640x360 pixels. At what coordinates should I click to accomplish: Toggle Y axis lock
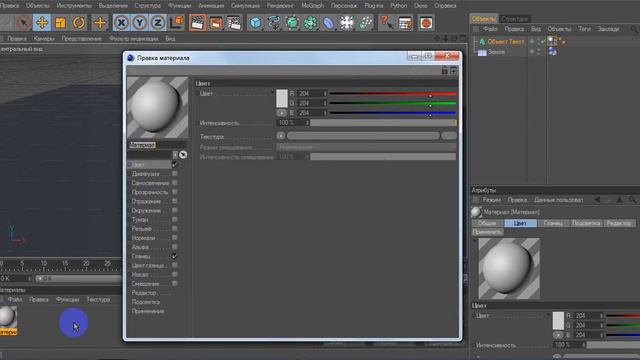pos(140,23)
